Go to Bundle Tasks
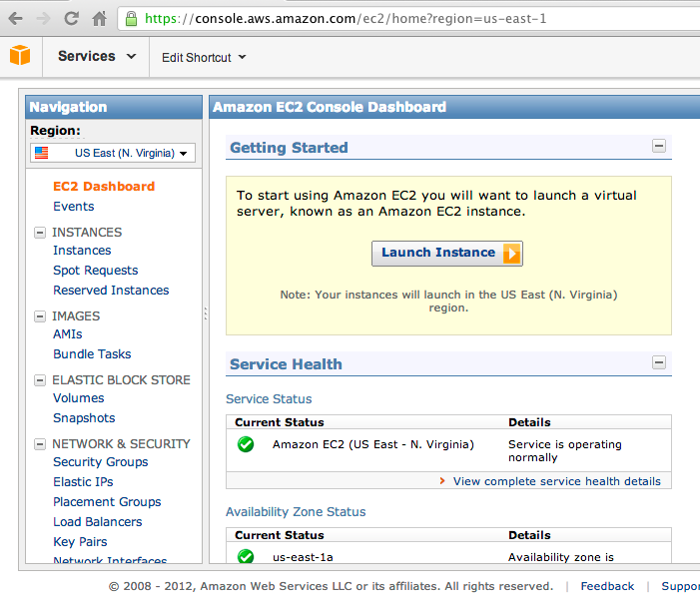700x609 pixels. pos(92,354)
